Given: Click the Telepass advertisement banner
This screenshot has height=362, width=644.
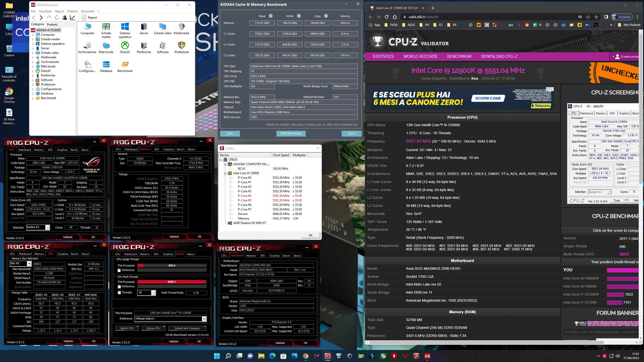Looking at the screenshot, I should click(463, 98).
